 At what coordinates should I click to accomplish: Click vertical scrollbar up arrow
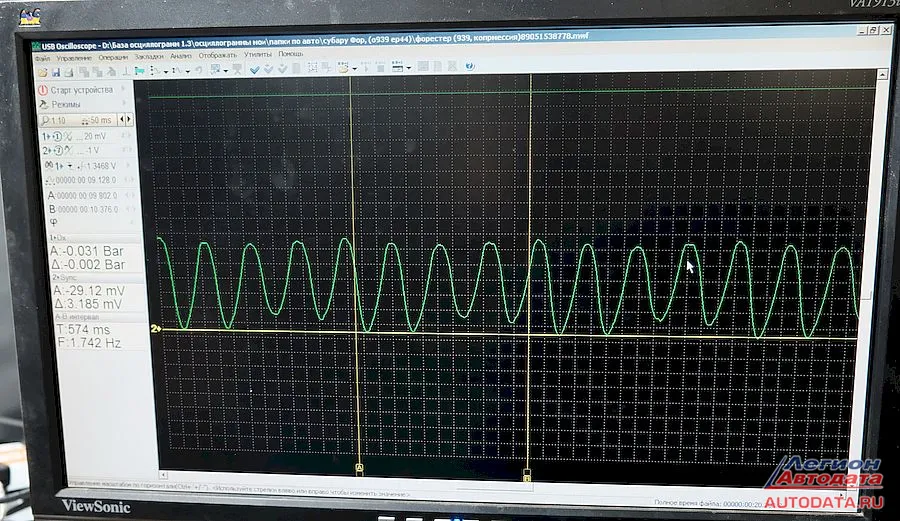point(882,75)
